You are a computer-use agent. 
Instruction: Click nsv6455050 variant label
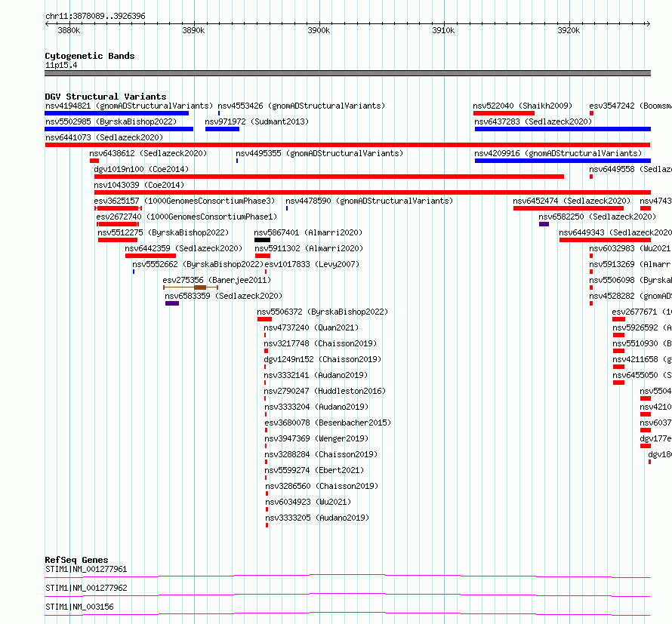(x=642, y=375)
